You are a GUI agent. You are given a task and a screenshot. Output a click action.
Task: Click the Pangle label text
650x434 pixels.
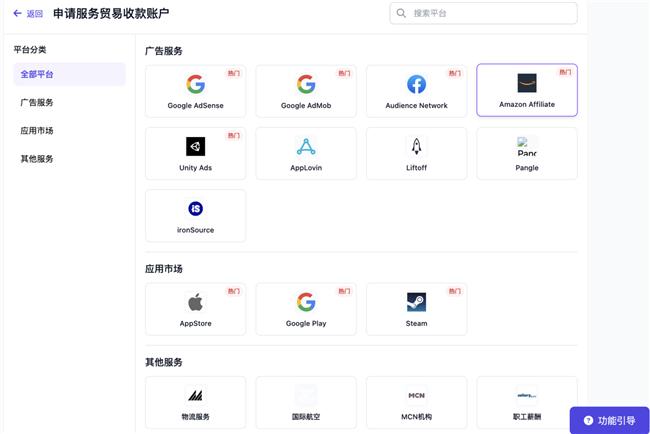pos(527,168)
